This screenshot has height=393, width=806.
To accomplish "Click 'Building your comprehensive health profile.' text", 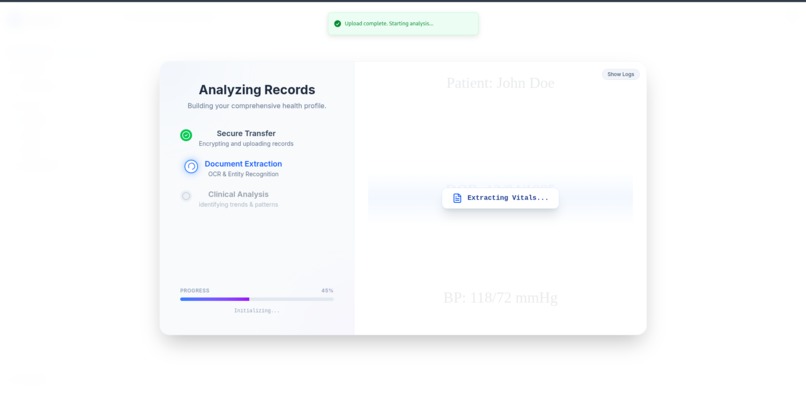I will coord(257,106).
